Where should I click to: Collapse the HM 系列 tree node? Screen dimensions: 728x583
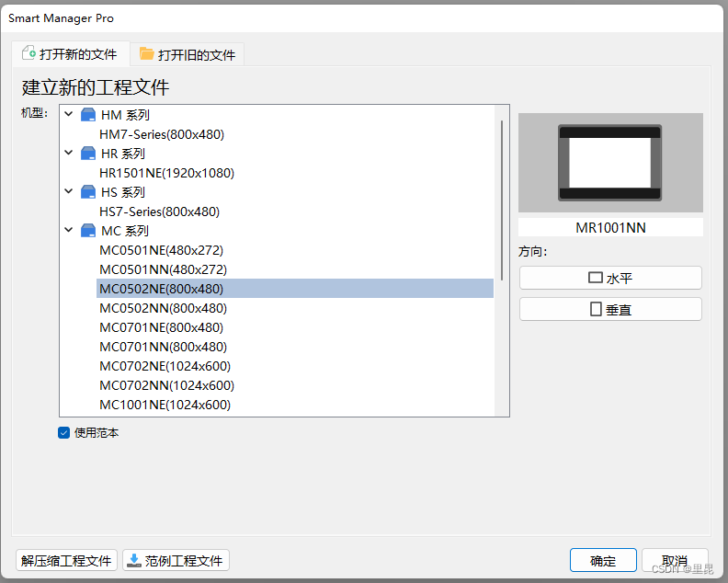point(69,114)
